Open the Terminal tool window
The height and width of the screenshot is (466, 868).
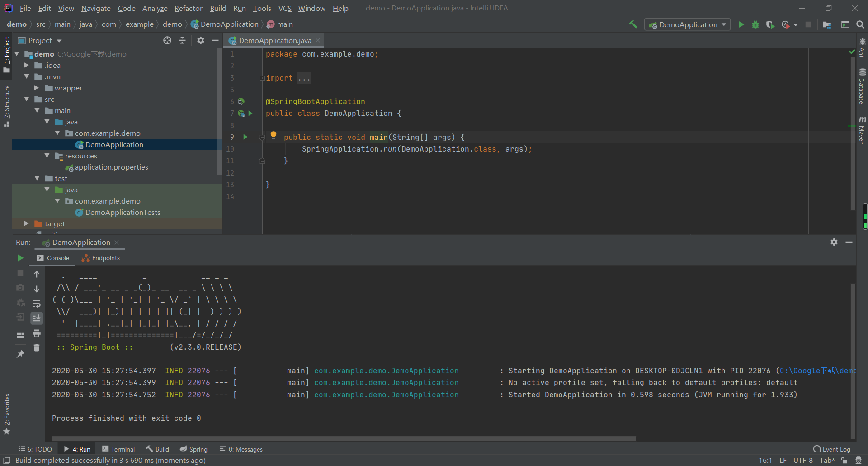click(x=118, y=449)
